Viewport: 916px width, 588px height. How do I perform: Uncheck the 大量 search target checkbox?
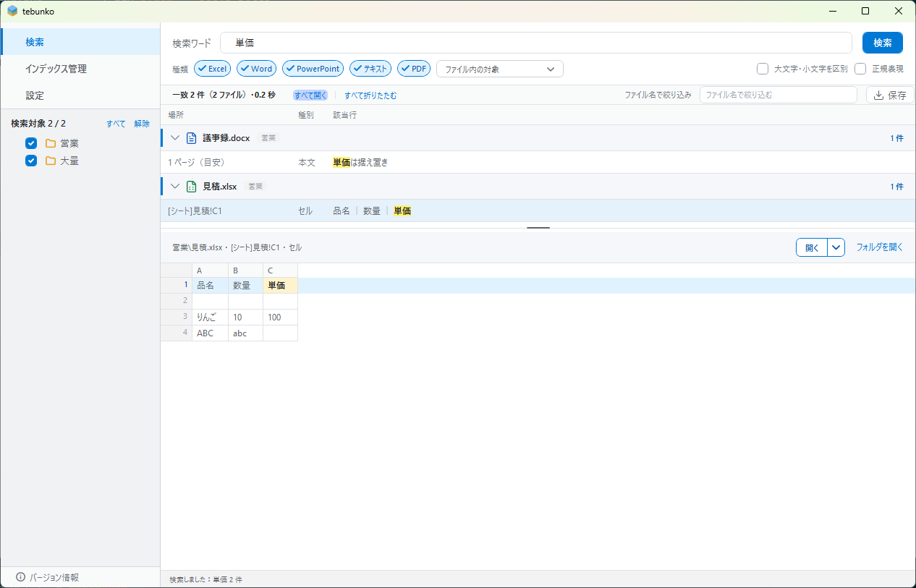pos(31,161)
